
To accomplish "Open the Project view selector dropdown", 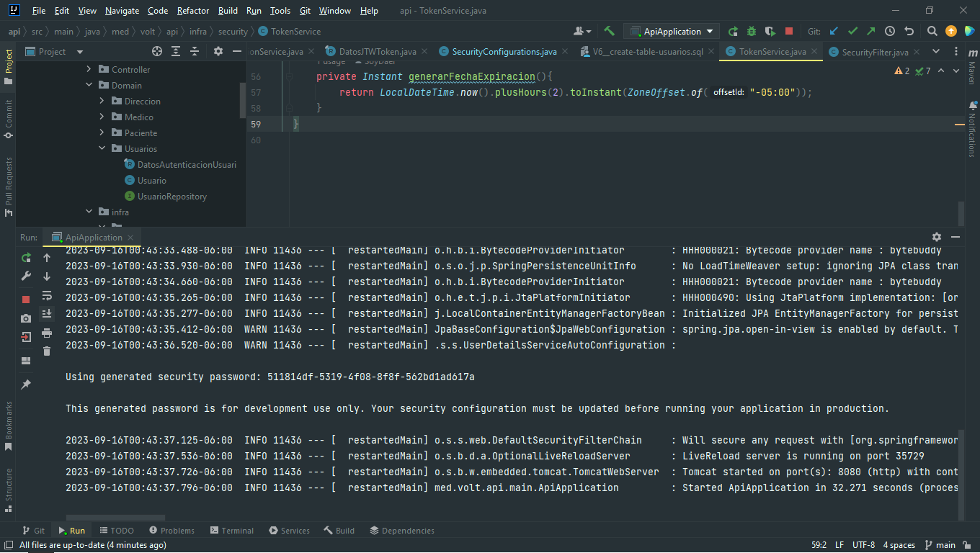I will point(80,51).
